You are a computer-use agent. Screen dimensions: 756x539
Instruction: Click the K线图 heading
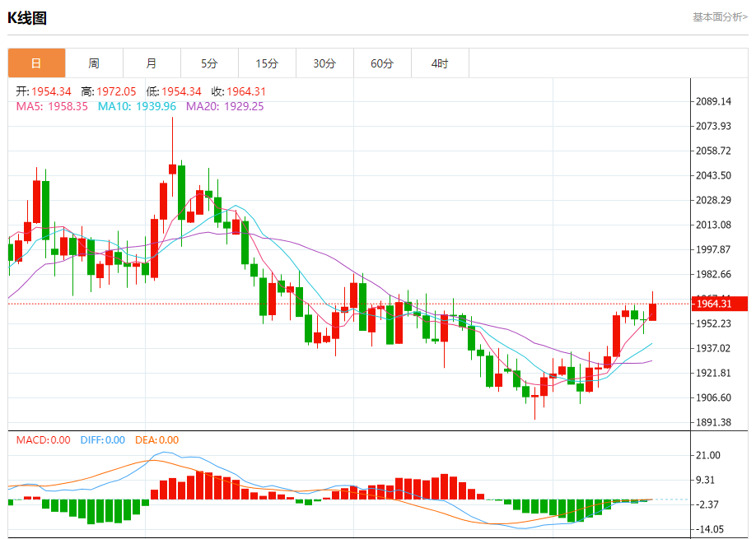pyautogui.click(x=27, y=18)
